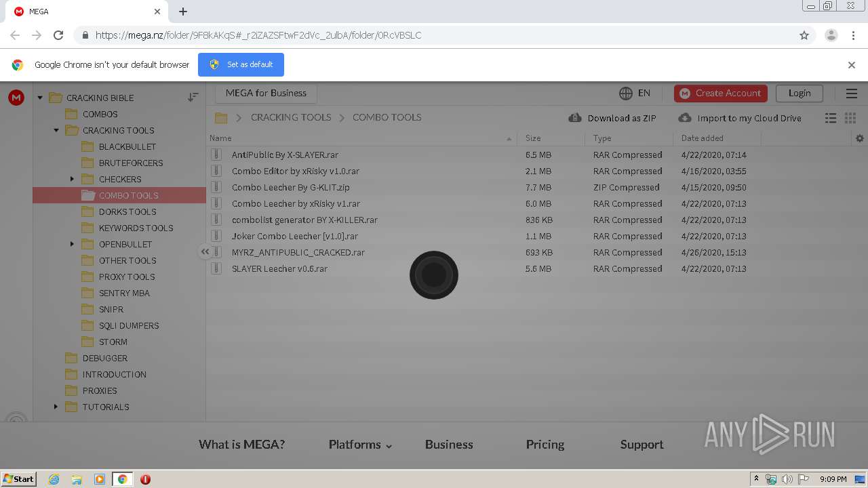Click the Login button
This screenshot has height=488, width=868.
pyautogui.click(x=800, y=94)
